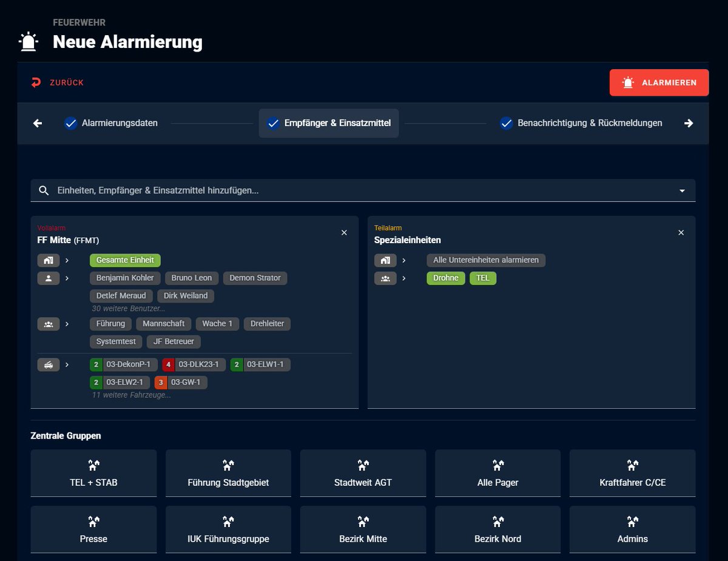Expand the groups row chevron in FF Mitte

coord(67,324)
